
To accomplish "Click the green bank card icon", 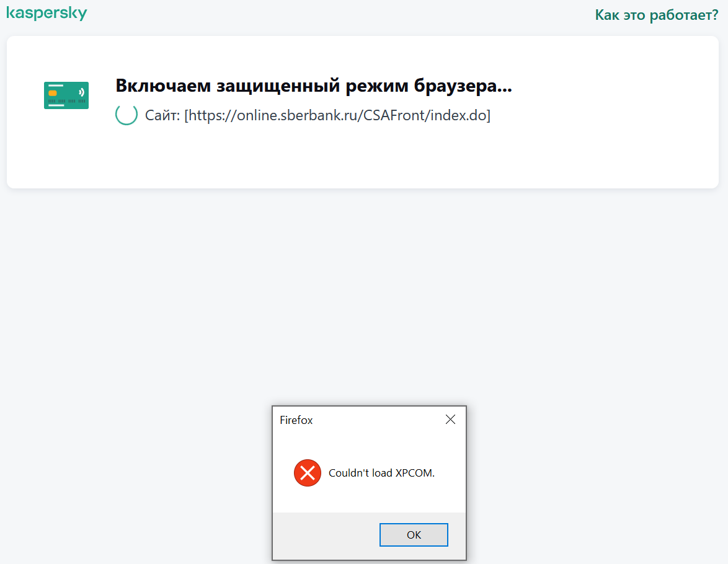I will (66, 95).
